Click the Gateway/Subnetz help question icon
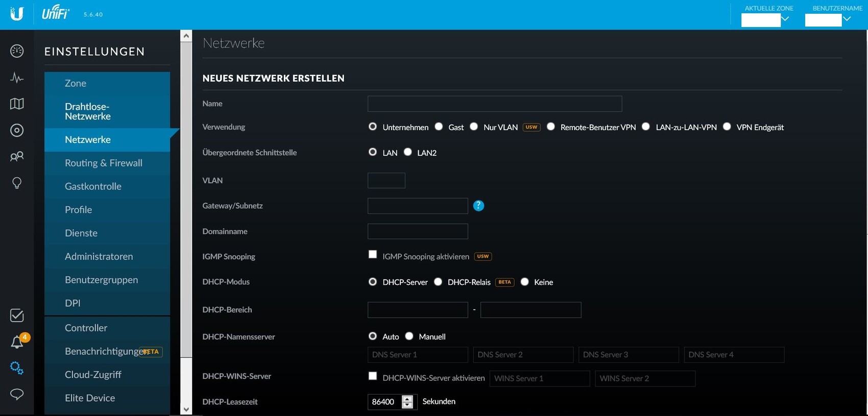Viewport: 868px width, 416px height. tap(478, 206)
